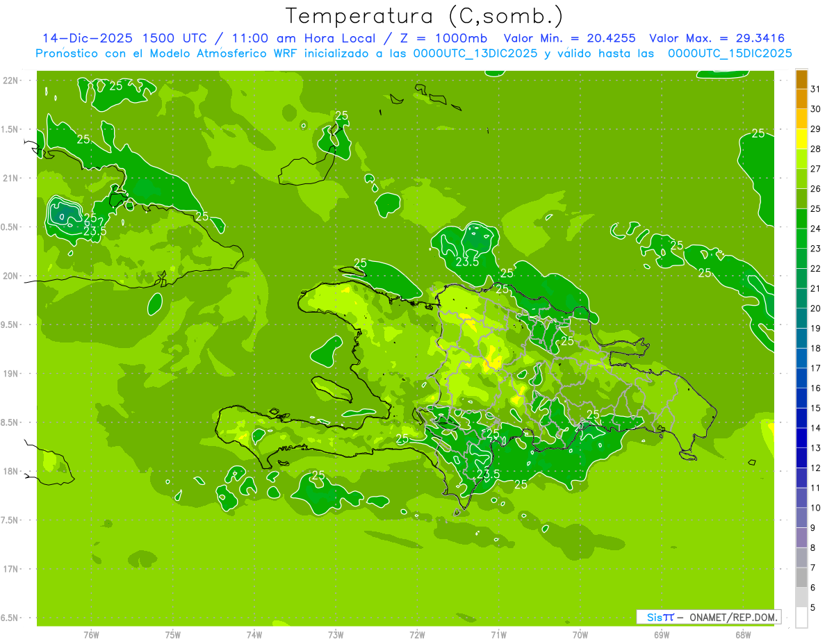Pick the lime swatch between 26 and 27
Screen dimensions: 834x644
(801, 179)
